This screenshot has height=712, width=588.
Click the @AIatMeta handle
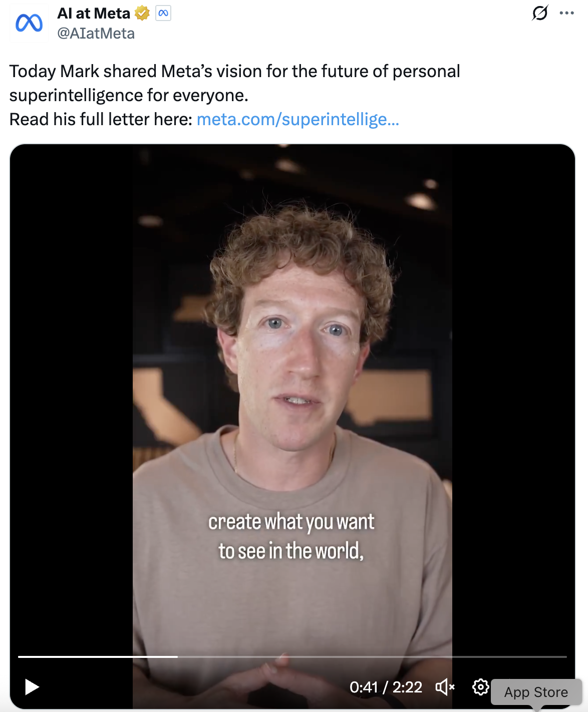[x=96, y=34]
